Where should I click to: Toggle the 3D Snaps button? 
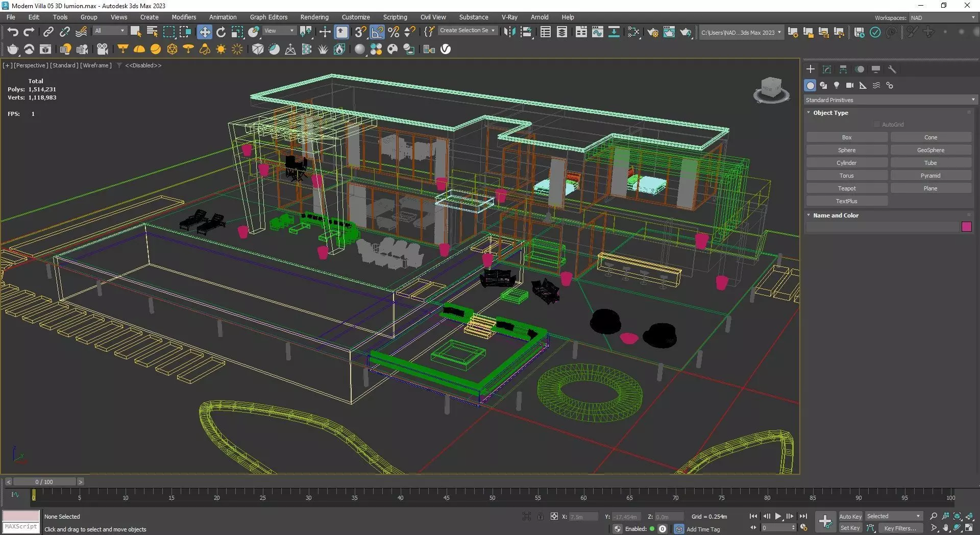click(360, 32)
